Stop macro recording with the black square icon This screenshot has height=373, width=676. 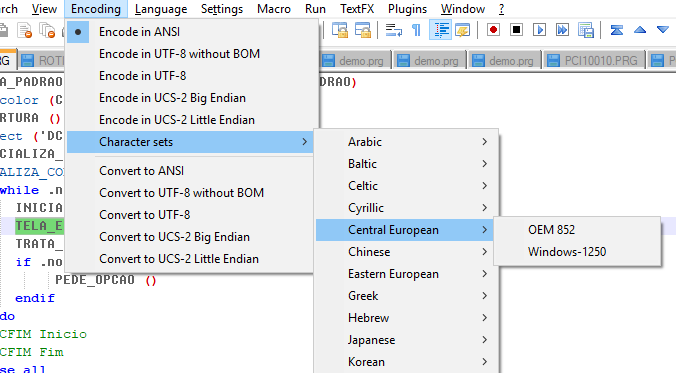coord(516,30)
